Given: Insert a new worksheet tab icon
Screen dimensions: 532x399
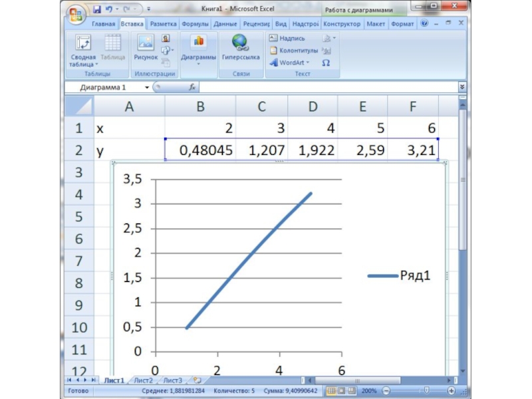Looking at the screenshot, I should [197, 380].
